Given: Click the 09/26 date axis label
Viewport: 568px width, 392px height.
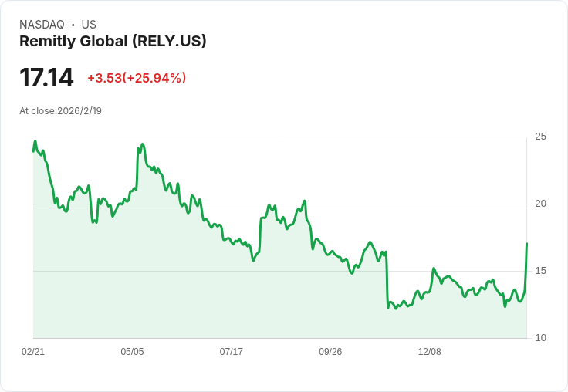Looking at the screenshot, I should (330, 352).
